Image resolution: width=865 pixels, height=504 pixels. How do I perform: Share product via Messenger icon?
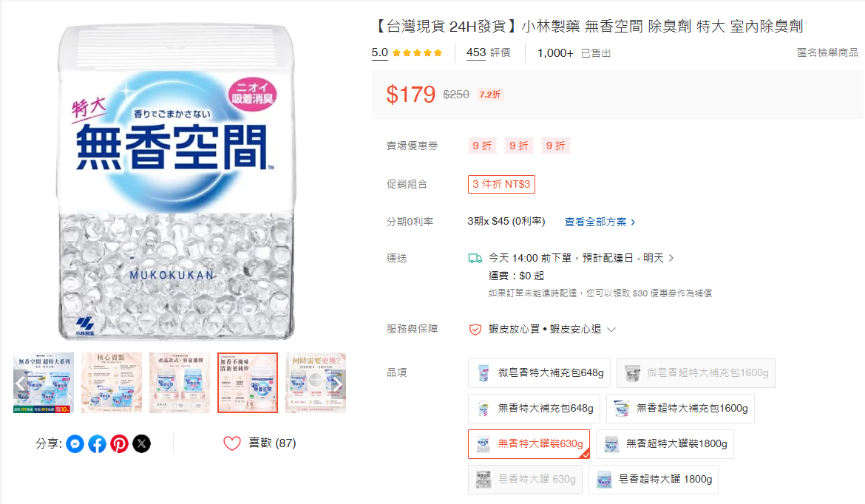click(75, 444)
